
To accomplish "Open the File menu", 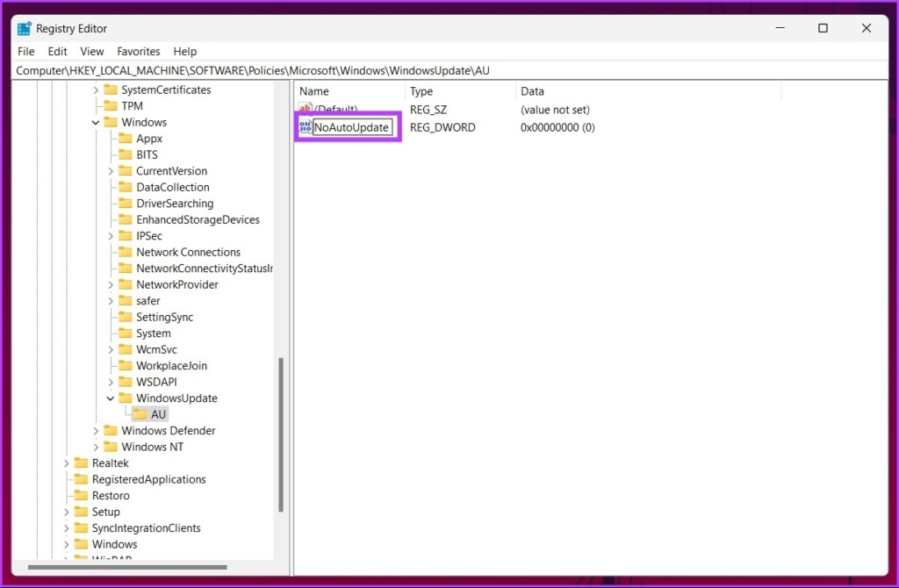I will (26, 52).
